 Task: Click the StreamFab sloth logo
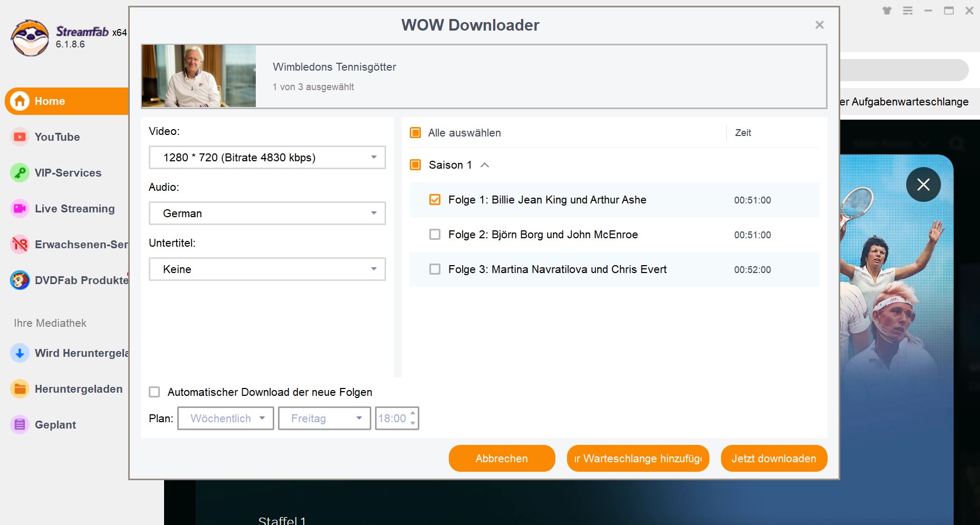pos(30,38)
